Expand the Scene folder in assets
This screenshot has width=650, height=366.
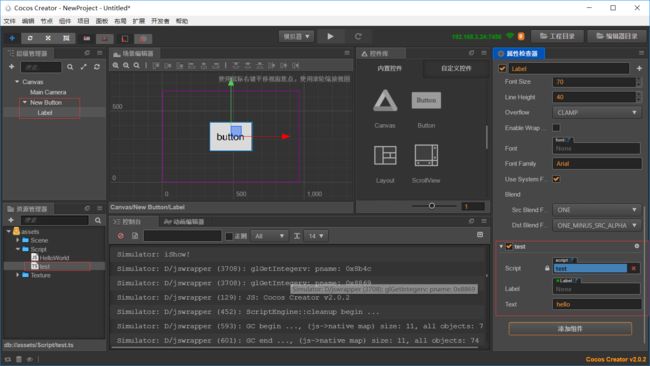(17, 240)
